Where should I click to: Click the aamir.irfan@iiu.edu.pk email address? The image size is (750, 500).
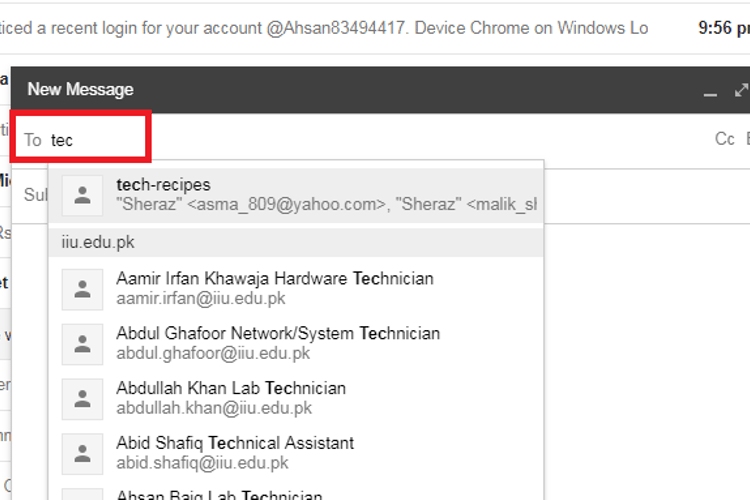click(x=201, y=298)
